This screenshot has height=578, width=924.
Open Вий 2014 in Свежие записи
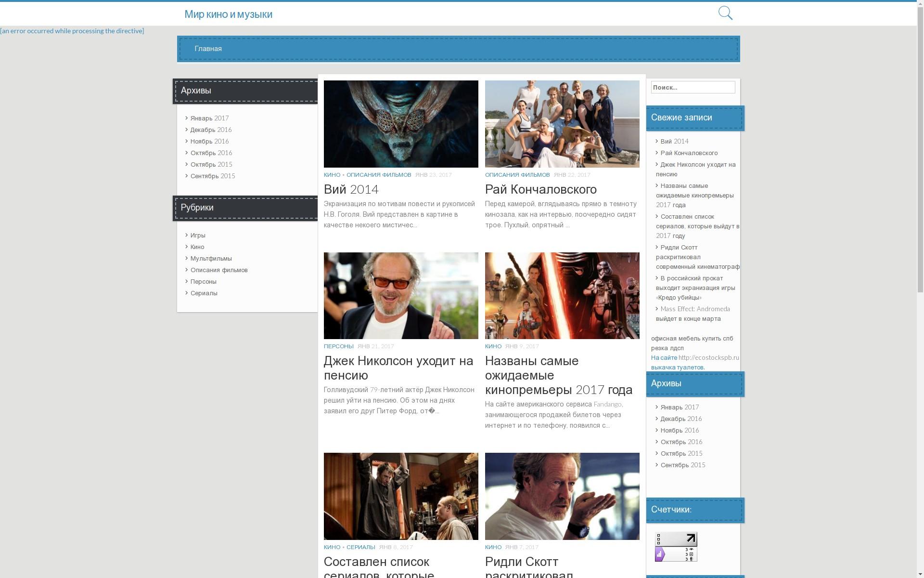point(674,141)
